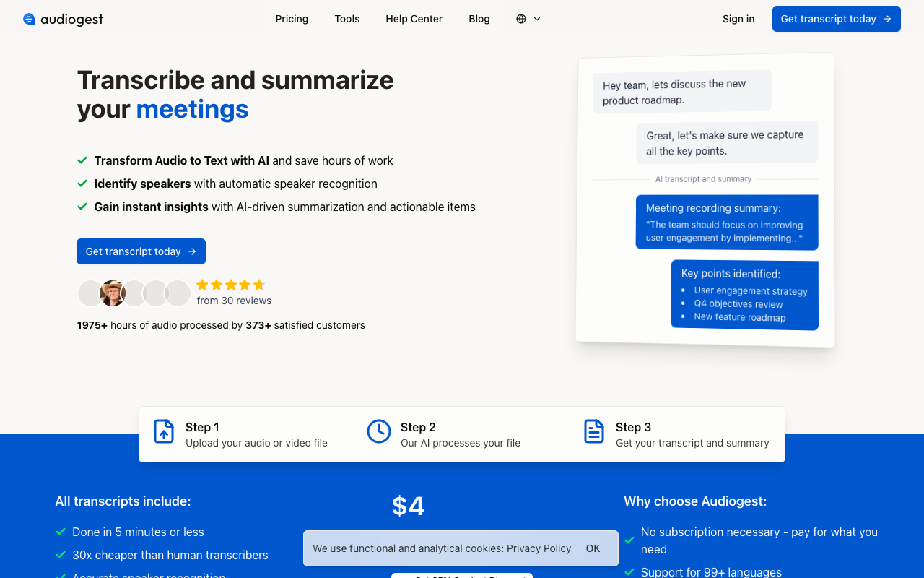The image size is (924, 578).
Task: Open the Tools menu item
Action: pos(347,19)
